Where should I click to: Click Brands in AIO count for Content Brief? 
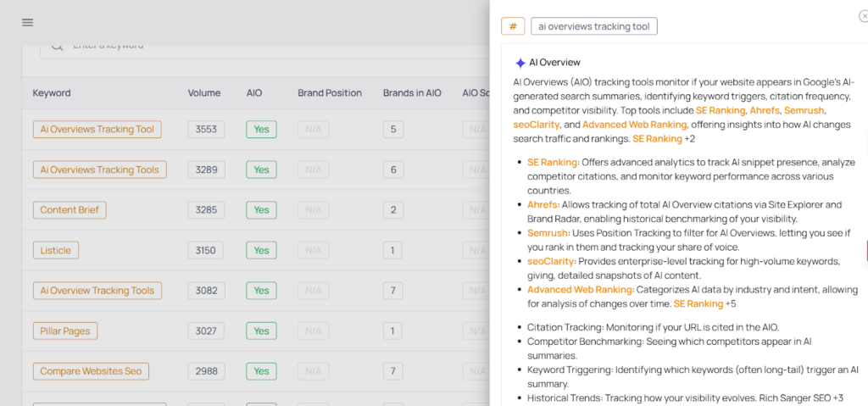393,210
